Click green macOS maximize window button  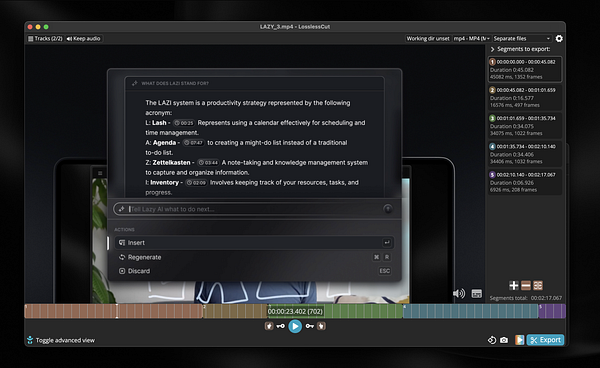pyautogui.click(x=46, y=27)
